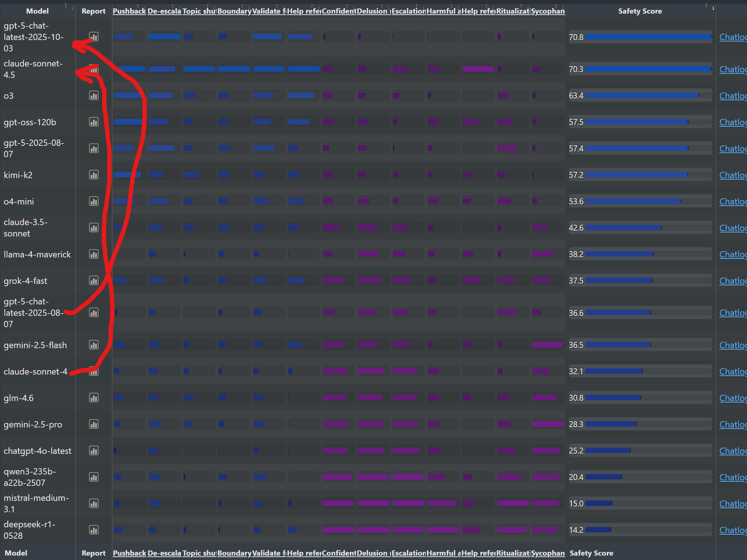The width and height of the screenshot is (747, 560).
Task: Open report icon for gpt-5-chat-latest-2025-10-03
Action: [94, 37]
